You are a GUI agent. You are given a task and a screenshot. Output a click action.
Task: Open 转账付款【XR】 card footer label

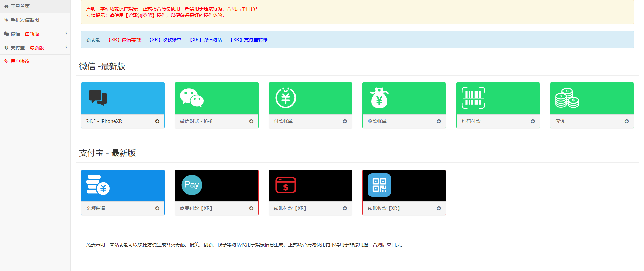point(290,208)
